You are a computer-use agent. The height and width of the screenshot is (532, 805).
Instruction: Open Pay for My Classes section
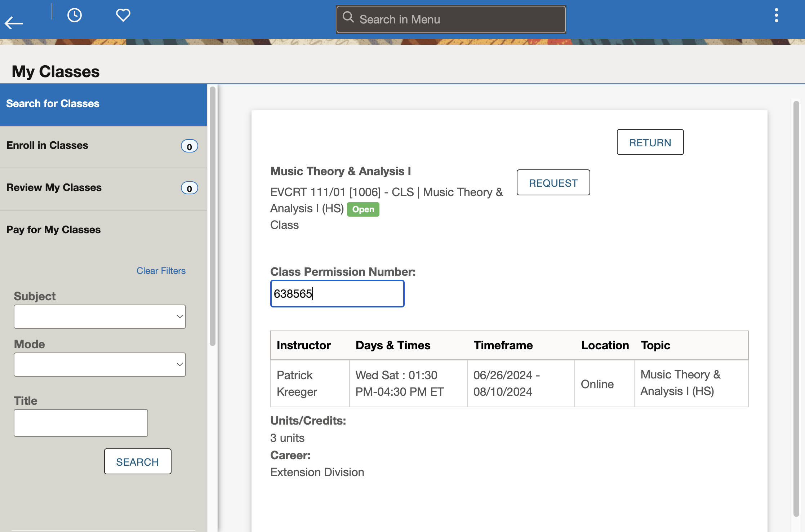pos(103,230)
